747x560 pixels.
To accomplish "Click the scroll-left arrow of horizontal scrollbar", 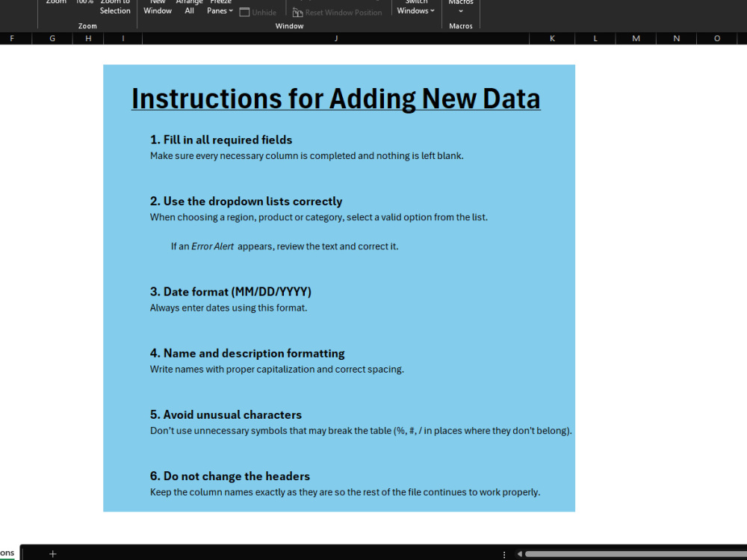I will point(520,554).
